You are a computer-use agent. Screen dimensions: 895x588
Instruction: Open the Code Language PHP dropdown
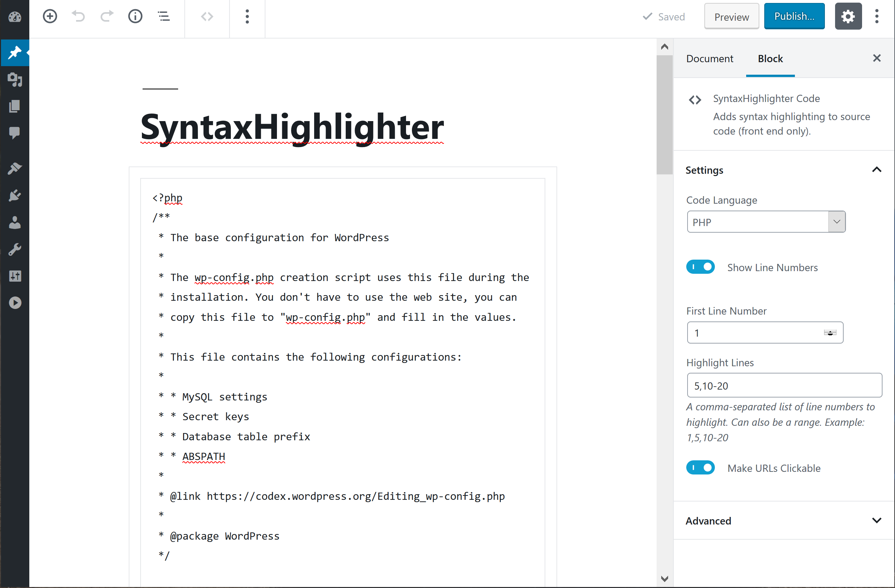tap(766, 222)
